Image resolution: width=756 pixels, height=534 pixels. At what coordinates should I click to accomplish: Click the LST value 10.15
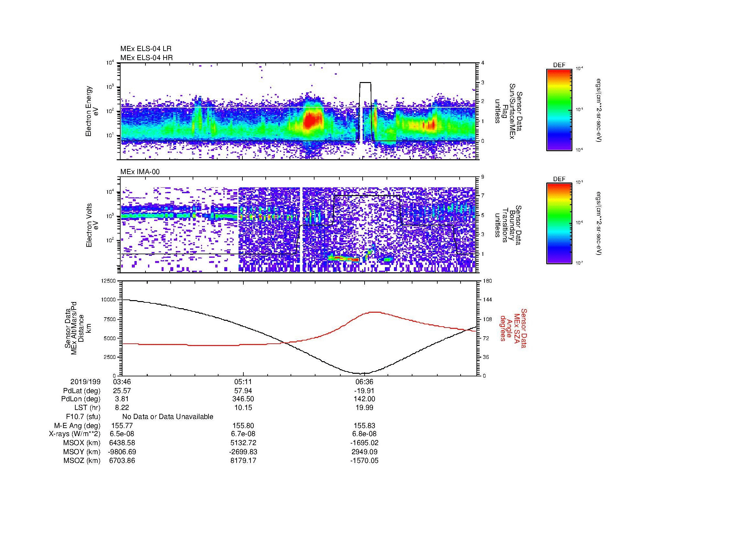(243, 408)
